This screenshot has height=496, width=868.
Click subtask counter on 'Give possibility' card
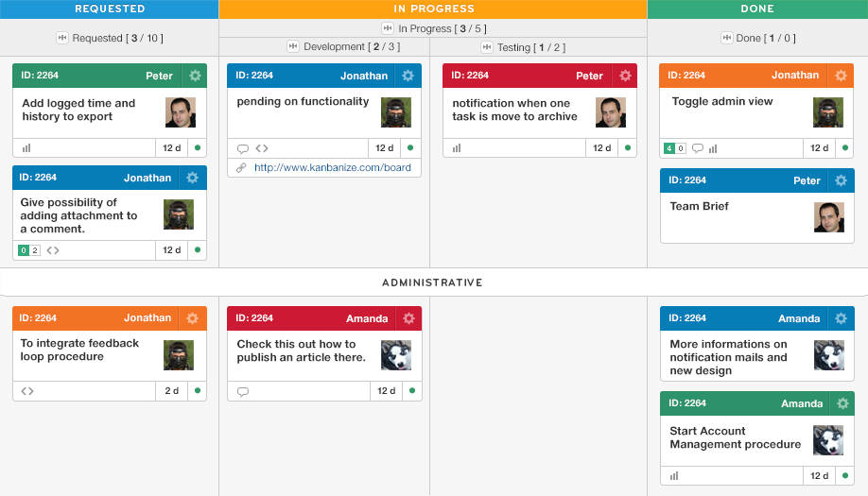point(29,250)
